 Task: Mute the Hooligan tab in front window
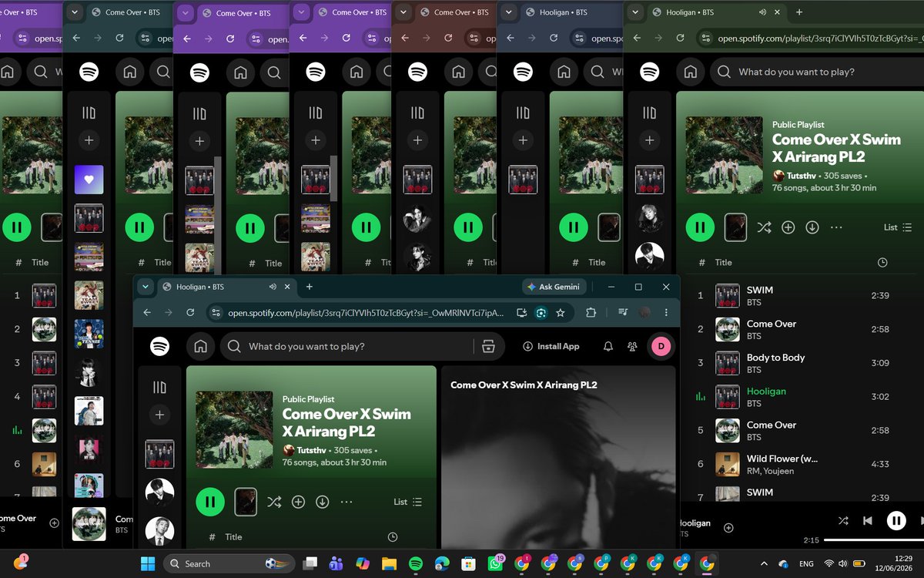[x=272, y=287]
